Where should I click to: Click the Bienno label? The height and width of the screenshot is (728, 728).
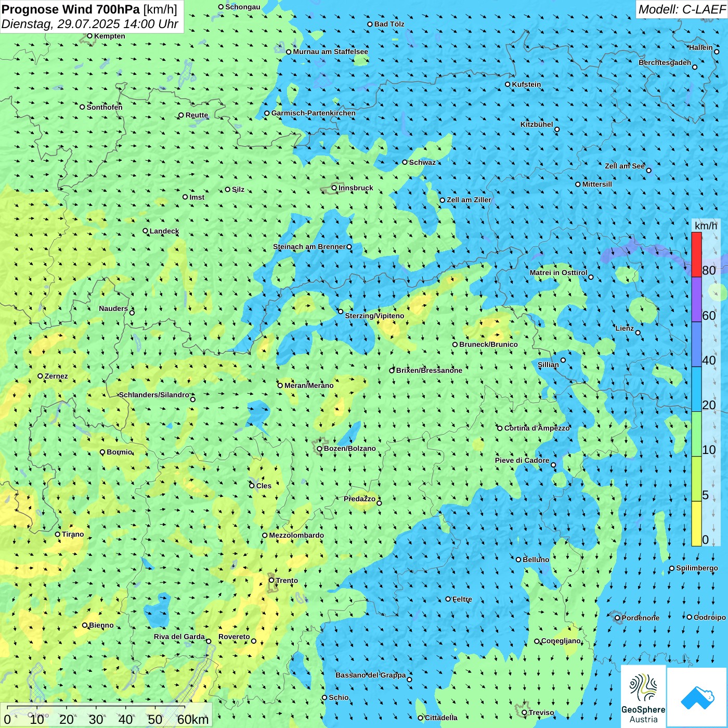pos(101,625)
